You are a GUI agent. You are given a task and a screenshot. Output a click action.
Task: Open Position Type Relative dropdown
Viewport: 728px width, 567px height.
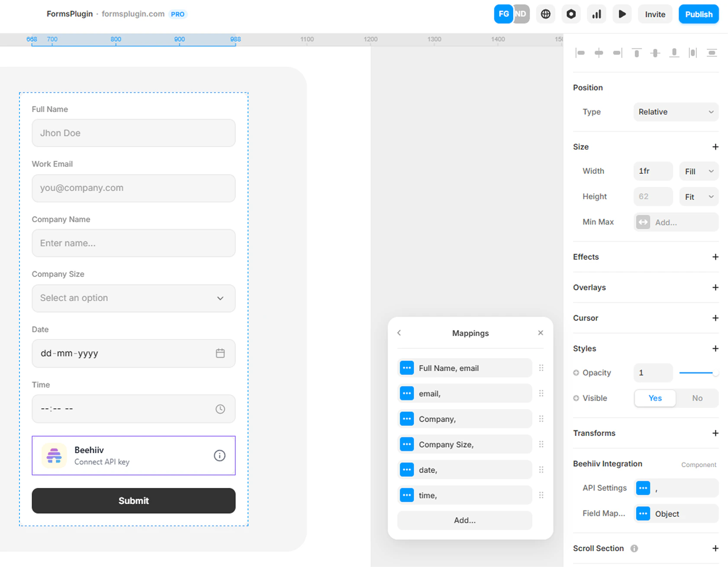pyautogui.click(x=676, y=112)
